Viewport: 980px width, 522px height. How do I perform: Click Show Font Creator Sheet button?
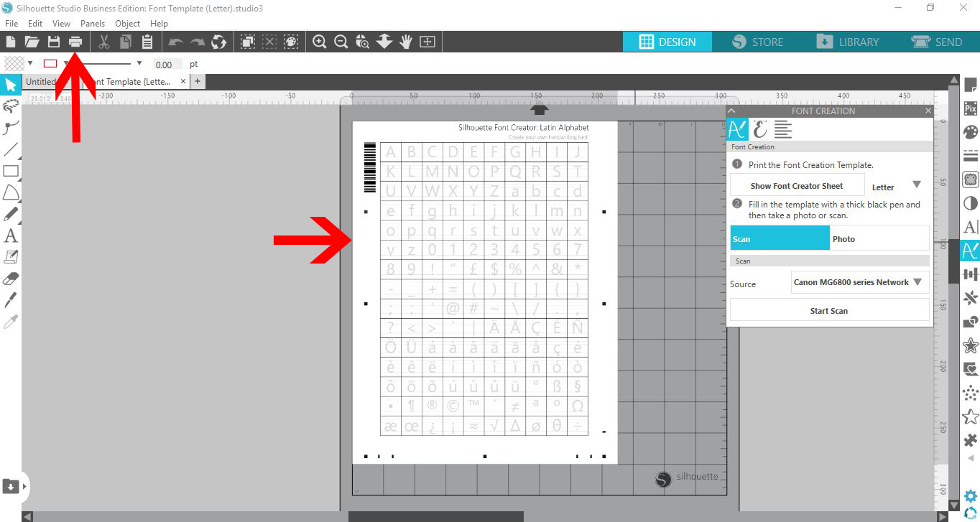pyautogui.click(x=797, y=185)
